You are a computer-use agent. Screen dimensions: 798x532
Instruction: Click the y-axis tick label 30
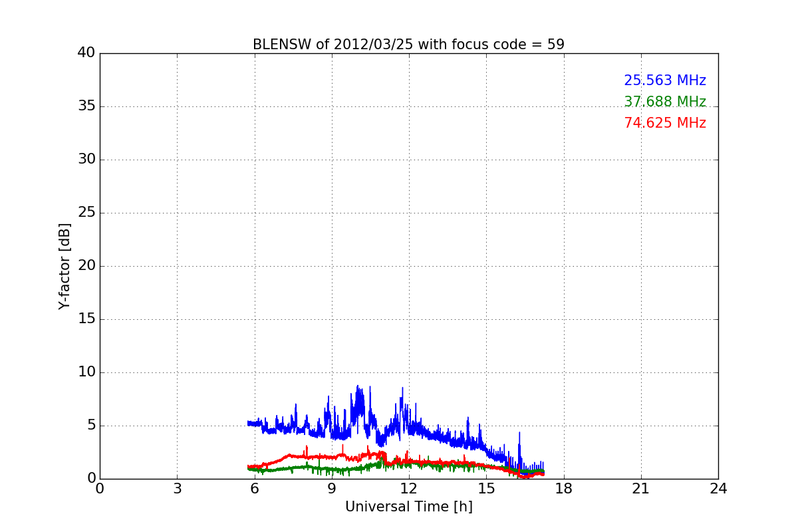[x=86, y=160]
